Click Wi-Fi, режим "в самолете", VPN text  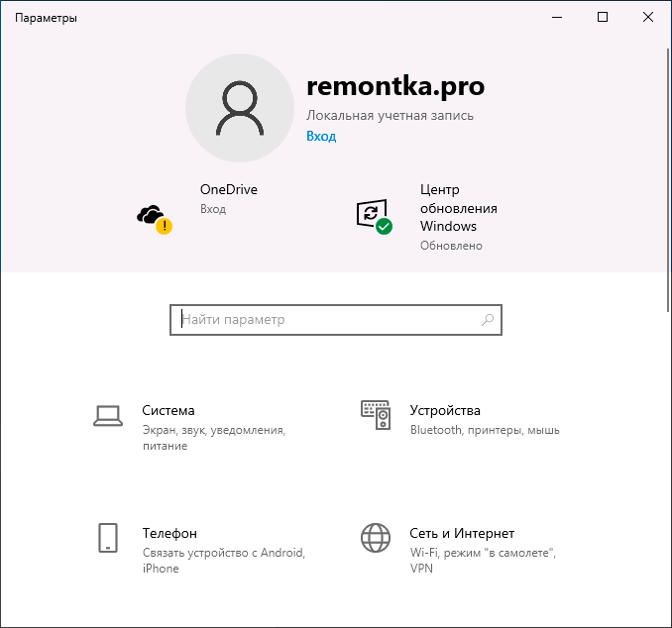[483, 561]
